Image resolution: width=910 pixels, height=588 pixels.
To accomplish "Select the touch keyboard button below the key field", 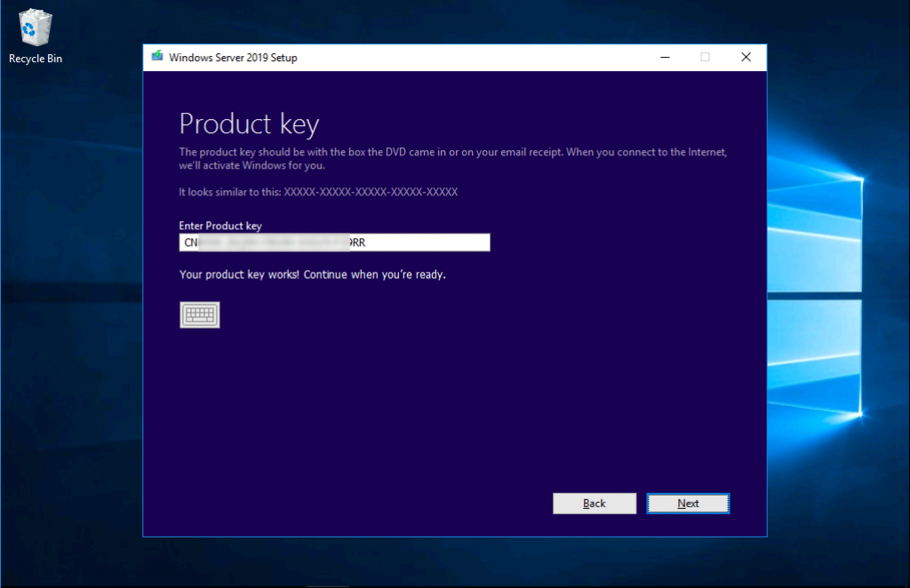I will coord(199,314).
